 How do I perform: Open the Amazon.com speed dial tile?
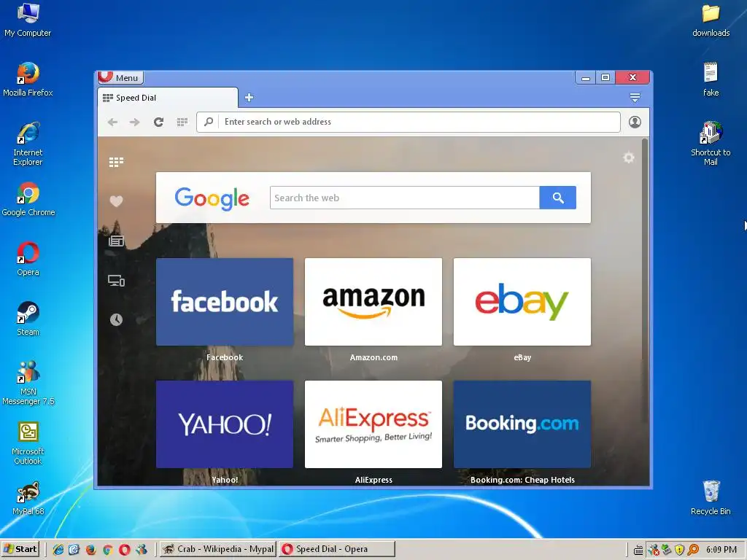coord(373,302)
